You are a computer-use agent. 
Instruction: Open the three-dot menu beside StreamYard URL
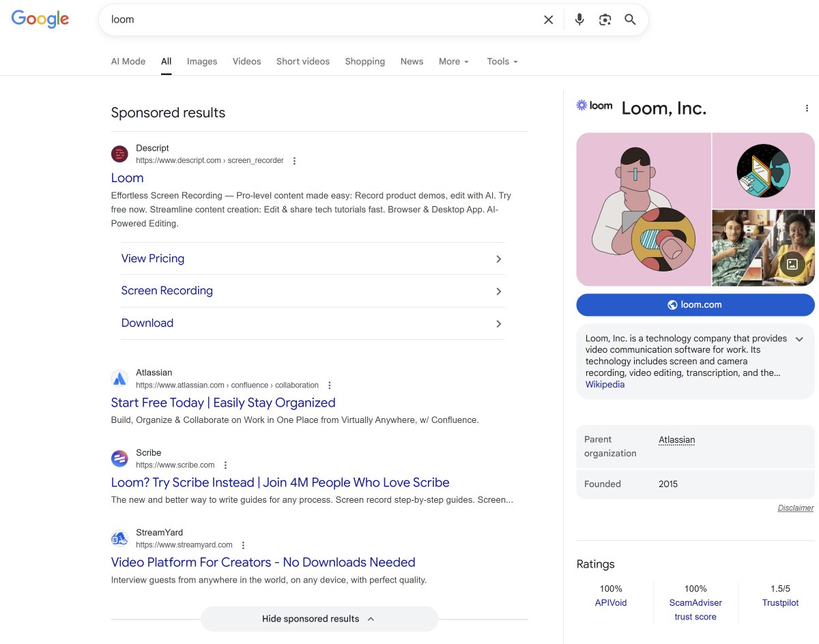[244, 545]
